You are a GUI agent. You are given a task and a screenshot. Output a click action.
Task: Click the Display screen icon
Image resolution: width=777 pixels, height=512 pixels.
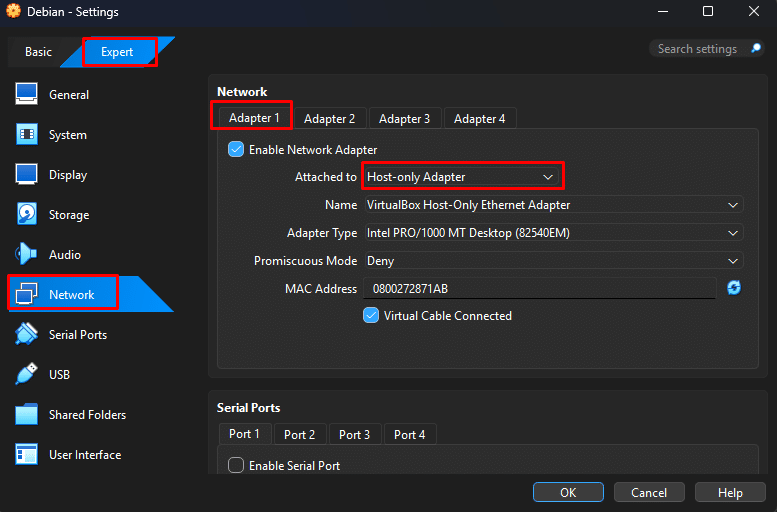26,174
